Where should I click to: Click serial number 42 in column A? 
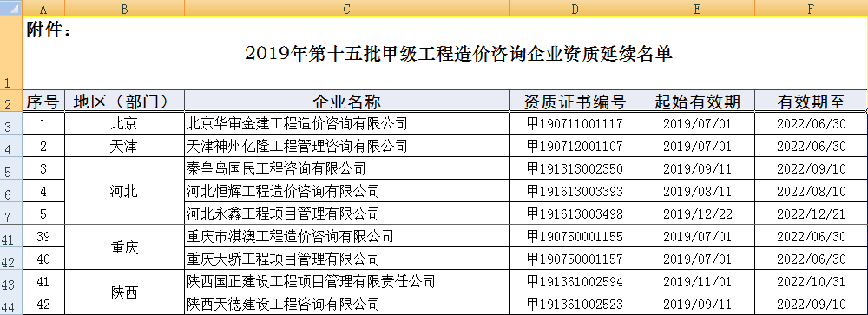tap(43, 304)
